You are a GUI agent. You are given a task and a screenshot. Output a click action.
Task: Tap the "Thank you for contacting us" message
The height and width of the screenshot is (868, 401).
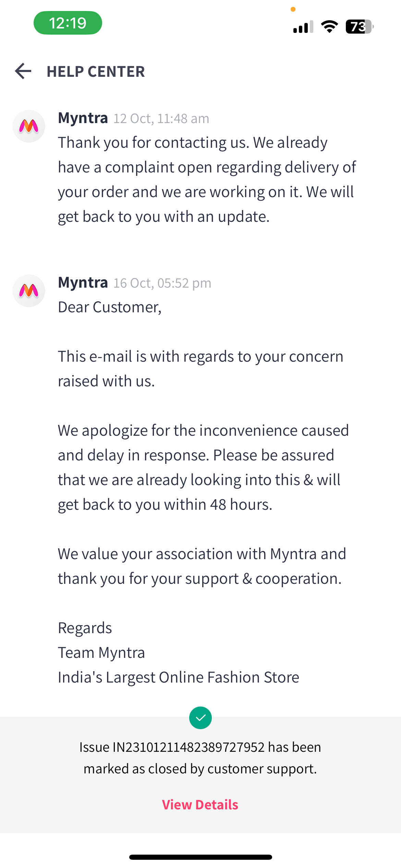pos(207,179)
